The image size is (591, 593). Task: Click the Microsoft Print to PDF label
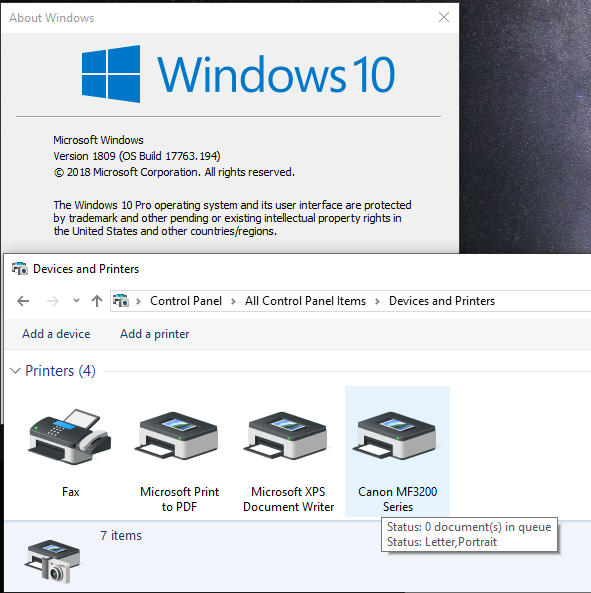179,499
